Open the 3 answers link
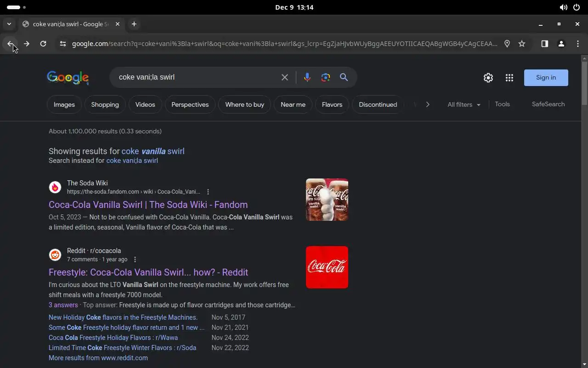This screenshot has width=588, height=368. [63, 305]
